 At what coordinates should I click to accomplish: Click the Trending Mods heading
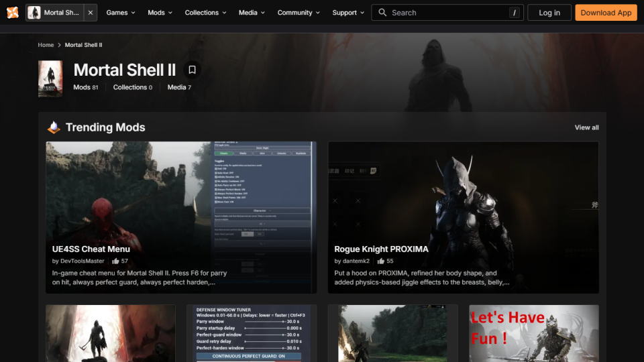pyautogui.click(x=105, y=127)
